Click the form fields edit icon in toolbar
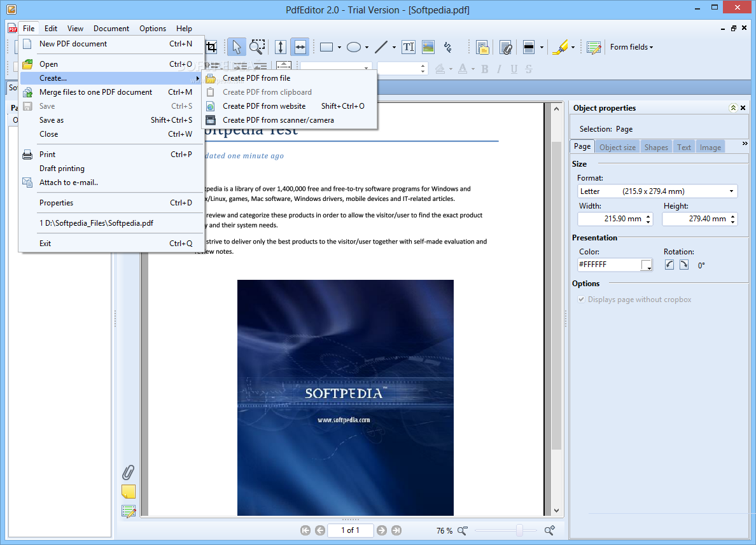Viewport: 756px width, 545px height. [594, 47]
